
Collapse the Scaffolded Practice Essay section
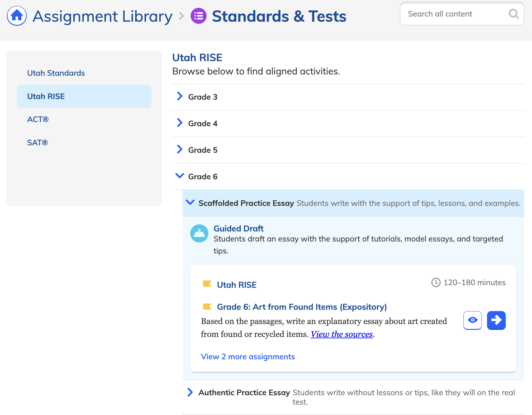pyautogui.click(x=353, y=203)
